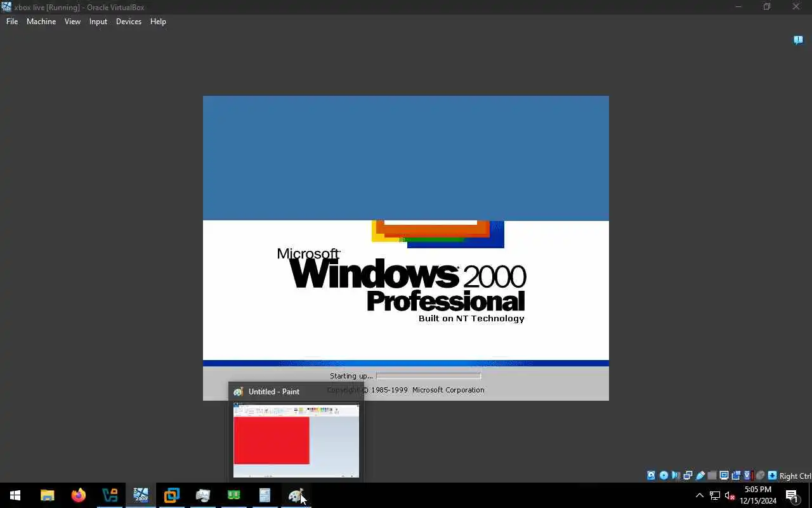Click the optical disc drive status icon
This screenshot has width=812, height=508.
[x=664, y=476]
